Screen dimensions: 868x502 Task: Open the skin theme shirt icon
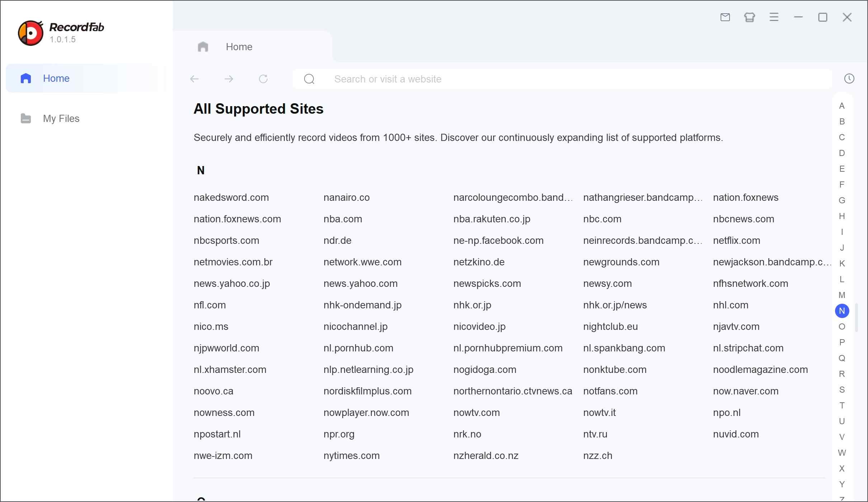pos(749,17)
